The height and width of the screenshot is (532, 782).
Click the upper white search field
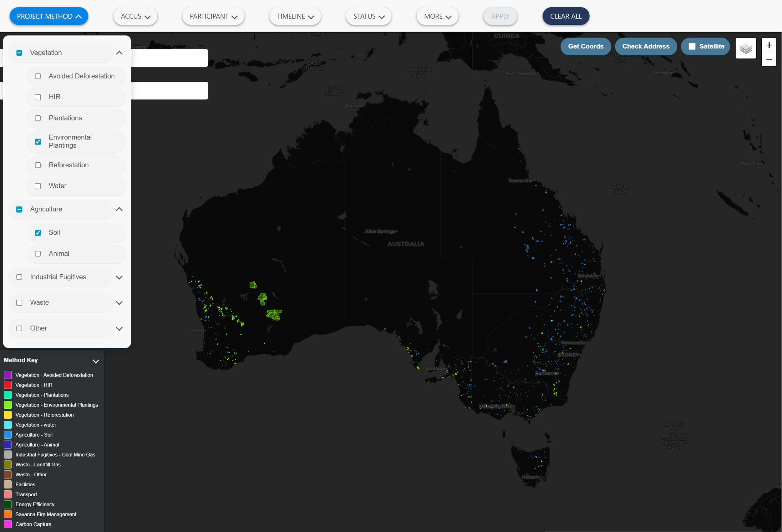(x=169, y=58)
